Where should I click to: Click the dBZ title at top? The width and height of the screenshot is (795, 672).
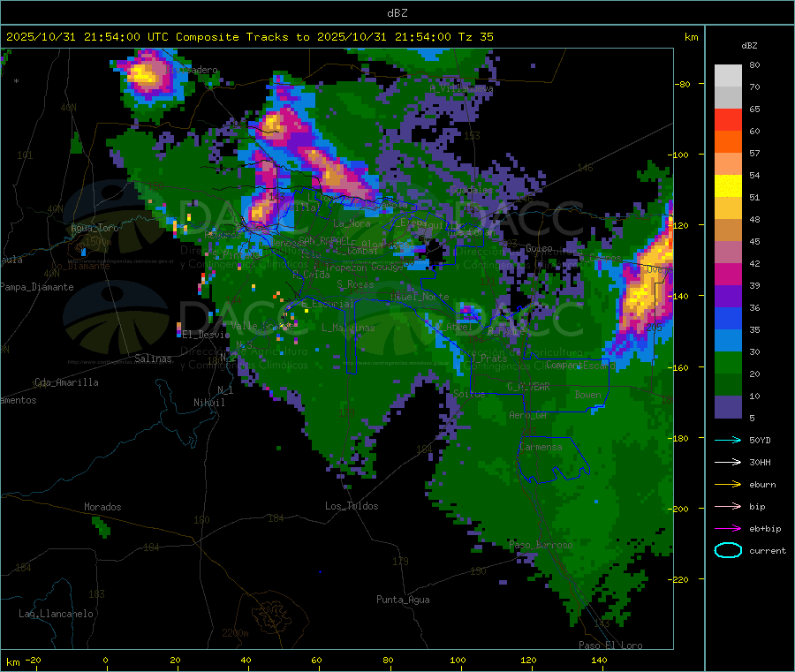397,13
